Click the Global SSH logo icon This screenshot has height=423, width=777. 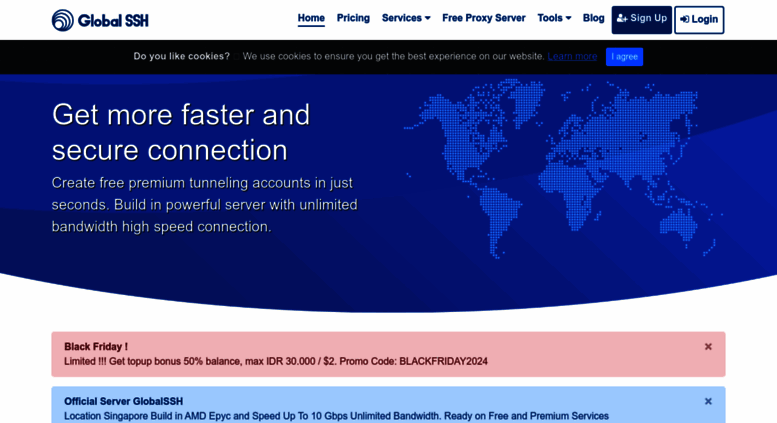click(x=62, y=20)
